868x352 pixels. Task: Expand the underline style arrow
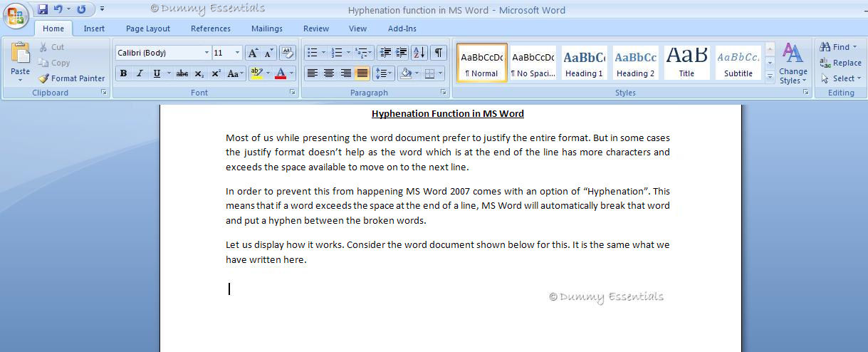[x=169, y=73]
